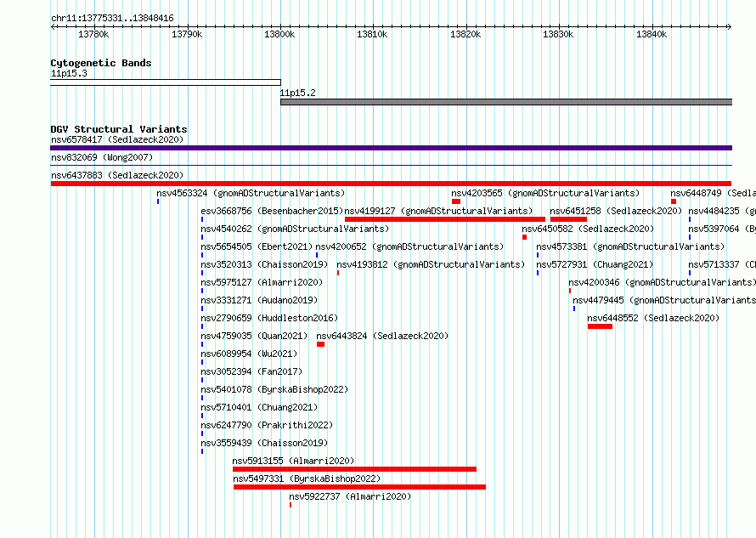This screenshot has width=756, height=538.
Task: Open nsv5913155 (Almarri2020) label
Action: (x=293, y=461)
